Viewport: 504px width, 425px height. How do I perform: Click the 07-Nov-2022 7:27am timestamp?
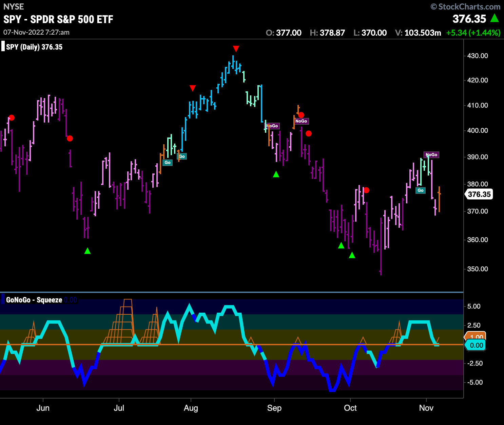click(x=37, y=32)
